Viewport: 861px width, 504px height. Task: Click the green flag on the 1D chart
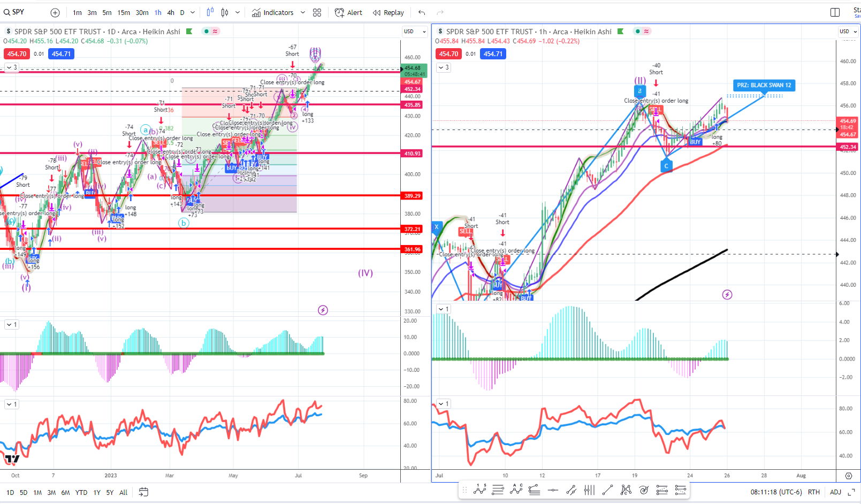pyautogui.click(x=189, y=32)
